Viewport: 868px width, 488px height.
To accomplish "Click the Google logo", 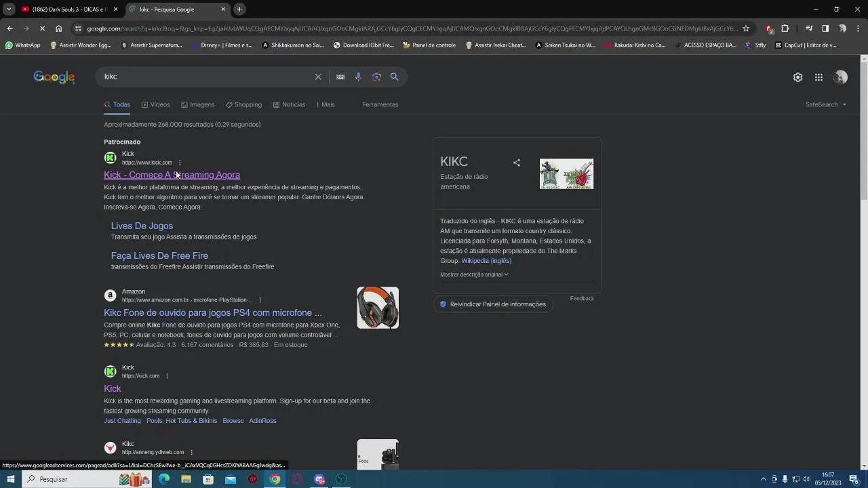I will tap(54, 77).
